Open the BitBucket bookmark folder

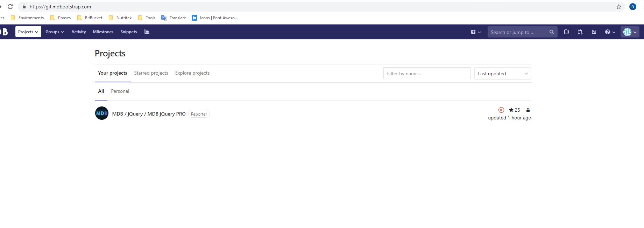click(90, 18)
